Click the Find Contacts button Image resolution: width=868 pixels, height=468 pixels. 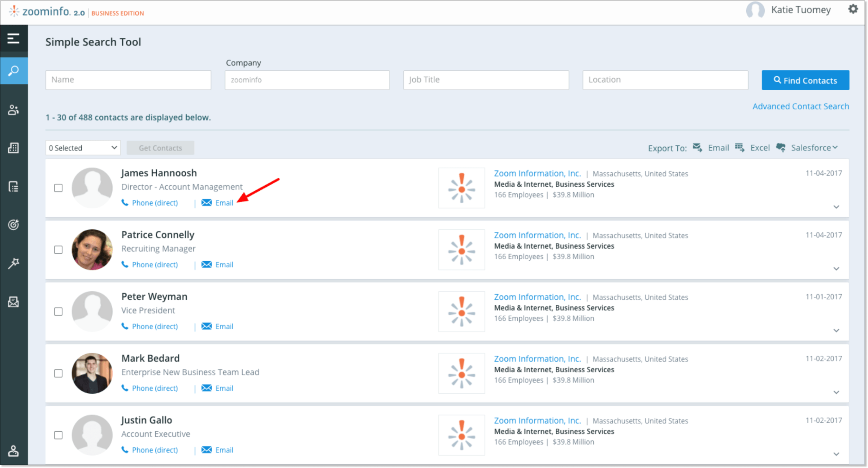[805, 80]
